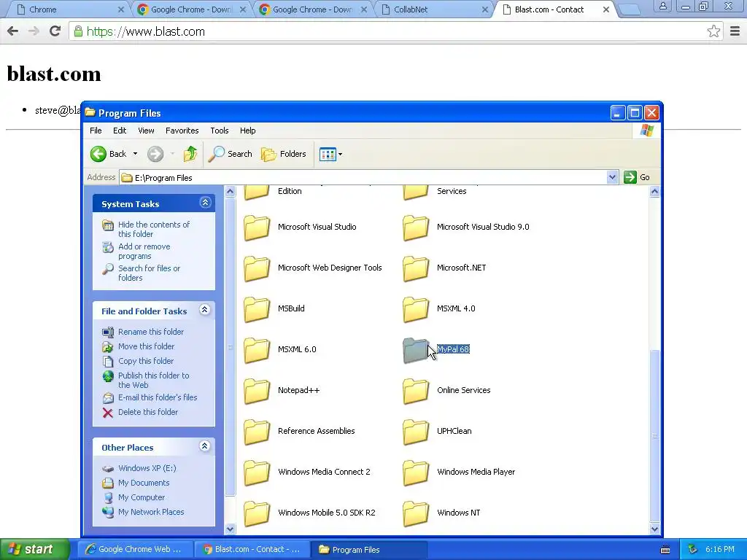
Task: Open the File menu
Action: tap(96, 131)
